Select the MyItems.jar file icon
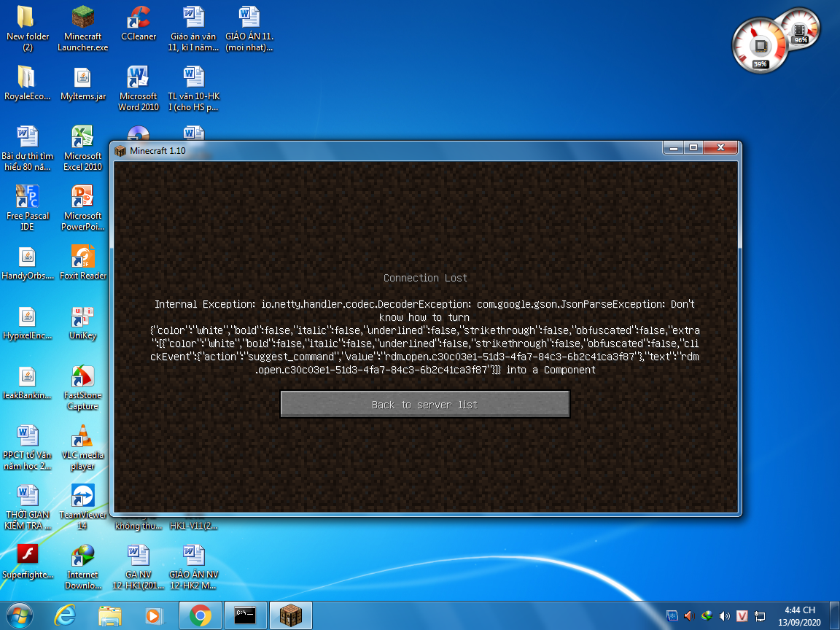This screenshot has height=630, width=840. [83, 83]
